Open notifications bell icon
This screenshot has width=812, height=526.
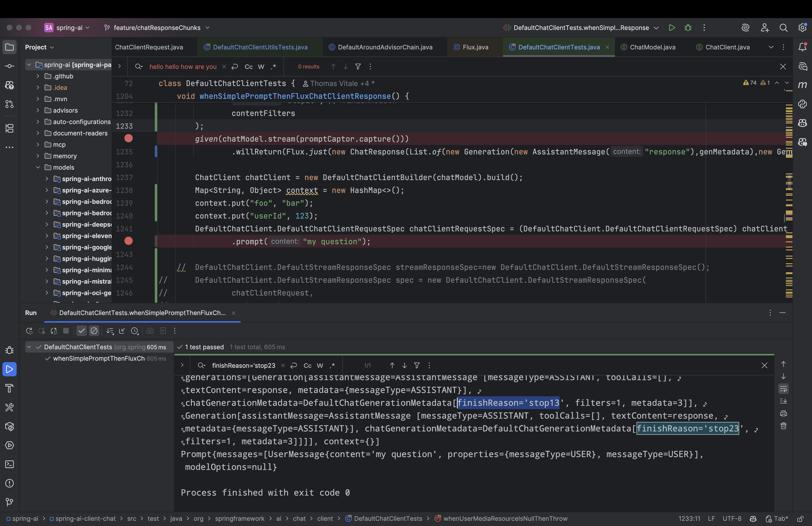[802, 47]
